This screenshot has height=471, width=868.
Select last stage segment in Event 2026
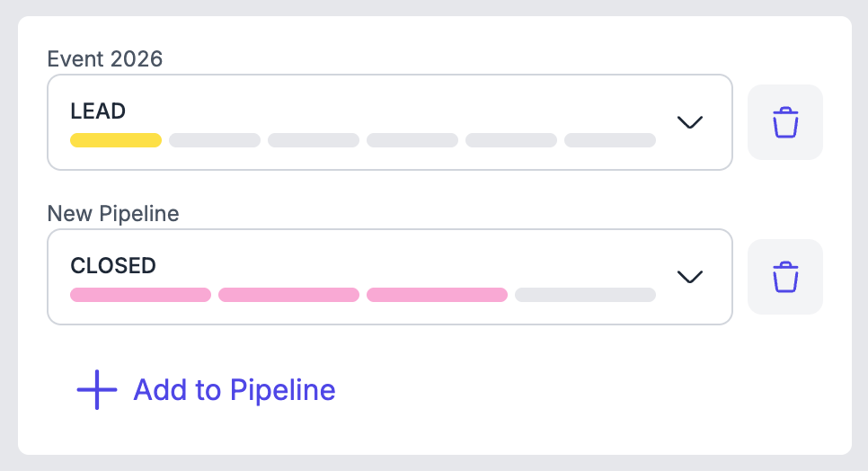pyautogui.click(x=610, y=140)
